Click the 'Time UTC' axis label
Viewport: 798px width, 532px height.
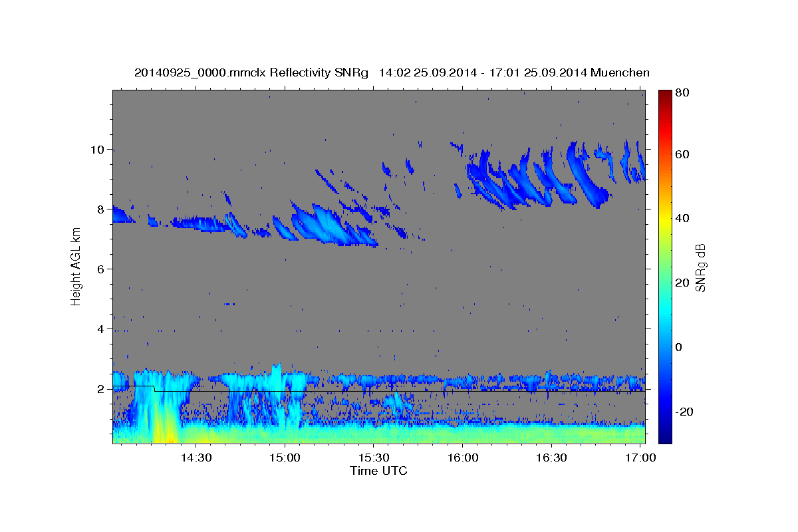coord(378,471)
